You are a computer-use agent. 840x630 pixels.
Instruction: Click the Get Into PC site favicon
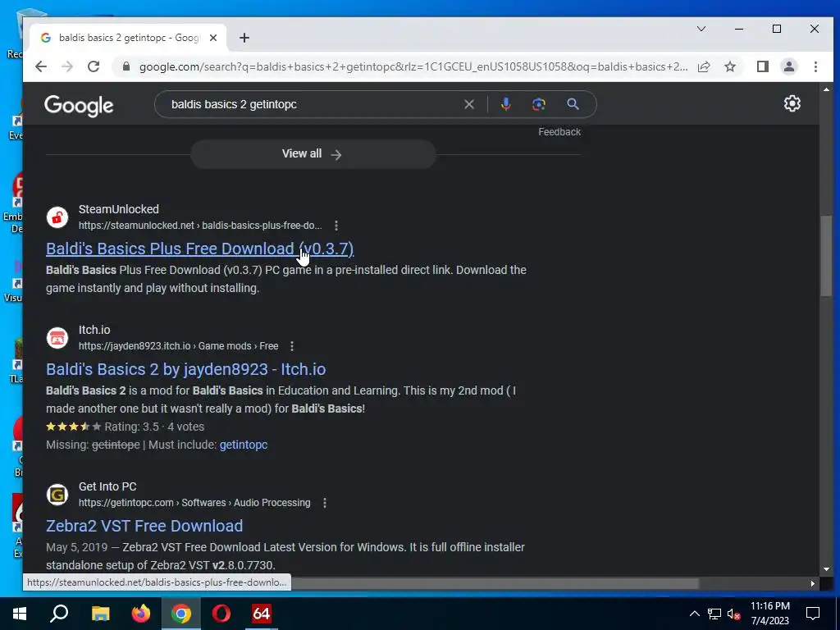tap(57, 495)
